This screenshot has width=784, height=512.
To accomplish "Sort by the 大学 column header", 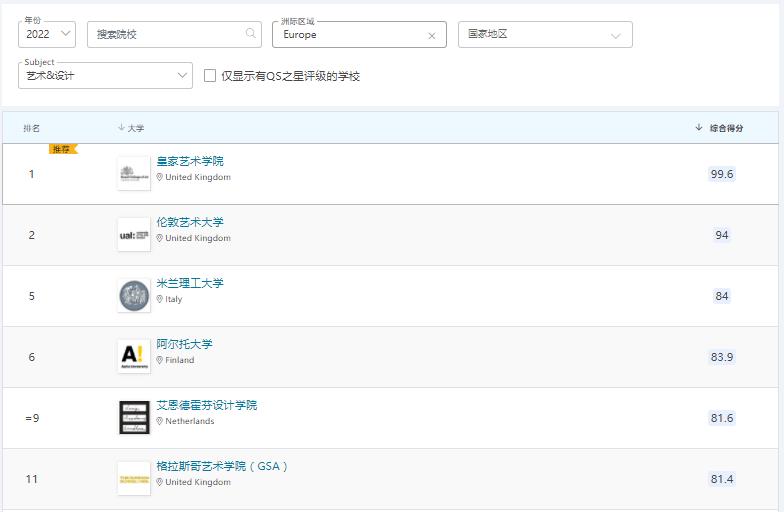I will coord(131,128).
